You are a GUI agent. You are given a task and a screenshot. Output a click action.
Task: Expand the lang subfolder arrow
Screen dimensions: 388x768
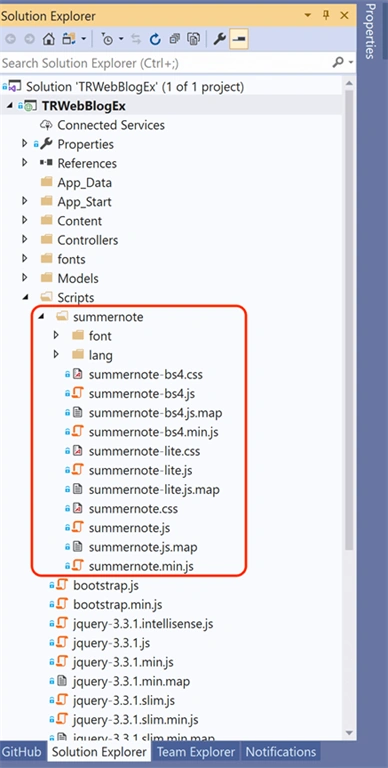click(x=56, y=355)
